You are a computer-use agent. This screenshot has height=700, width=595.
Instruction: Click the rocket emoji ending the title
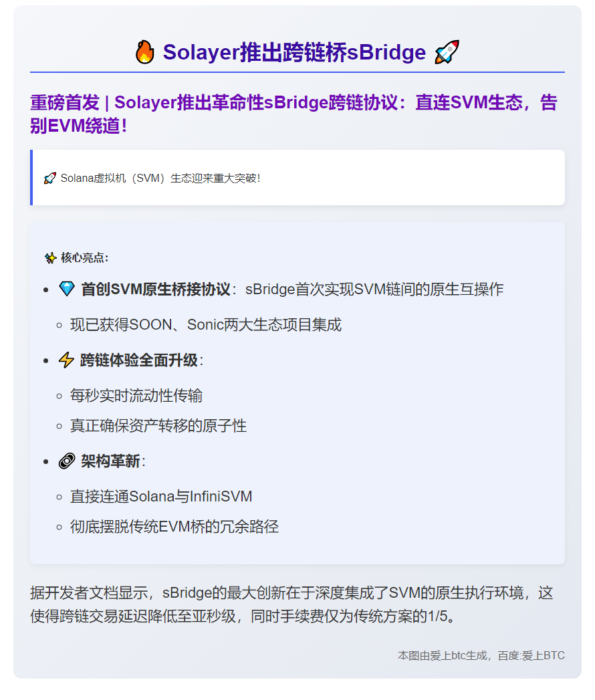(447, 51)
